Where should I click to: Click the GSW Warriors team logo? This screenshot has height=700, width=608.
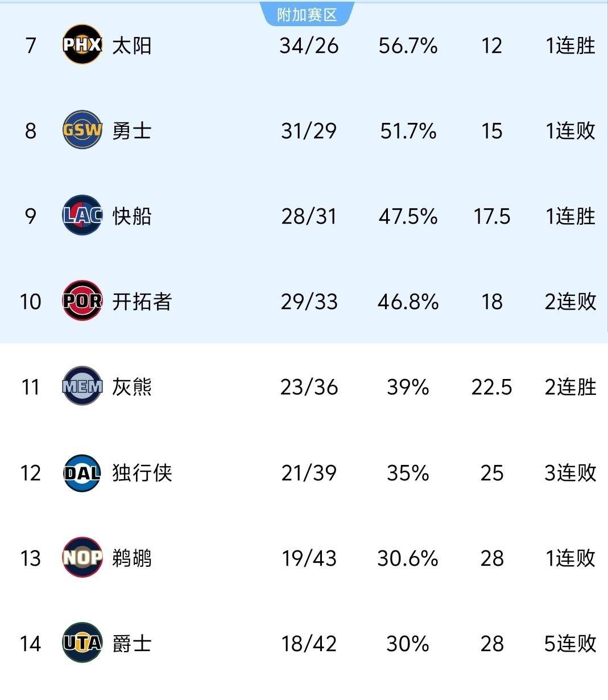[x=82, y=130]
